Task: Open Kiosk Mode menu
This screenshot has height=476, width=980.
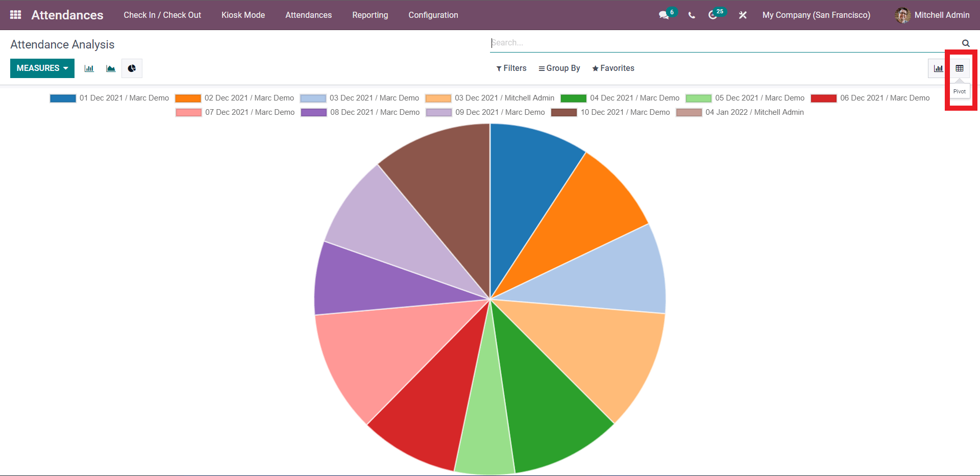Action: [x=243, y=15]
